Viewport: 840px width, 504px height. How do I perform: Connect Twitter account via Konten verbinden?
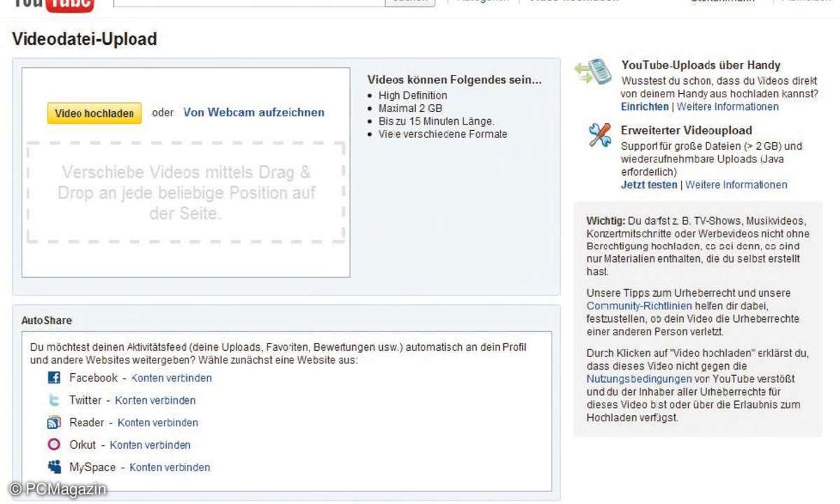coord(155,400)
